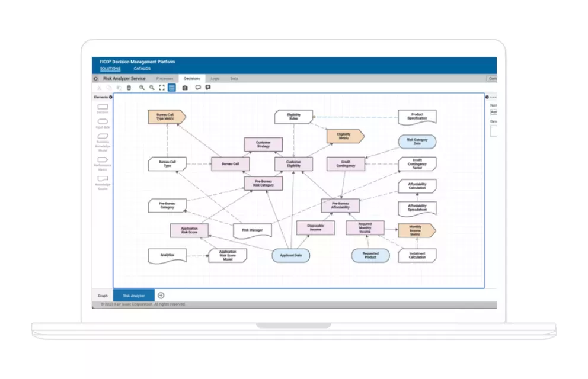Screen dimensions: 588x379
Task: Toggle the grid view button
Action: coord(171,88)
